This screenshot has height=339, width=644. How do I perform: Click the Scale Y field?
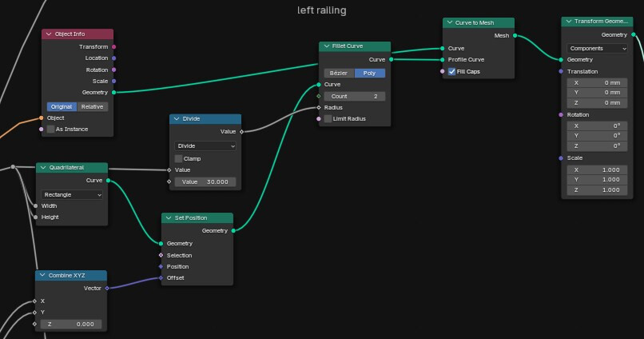pyautogui.click(x=597, y=180)
